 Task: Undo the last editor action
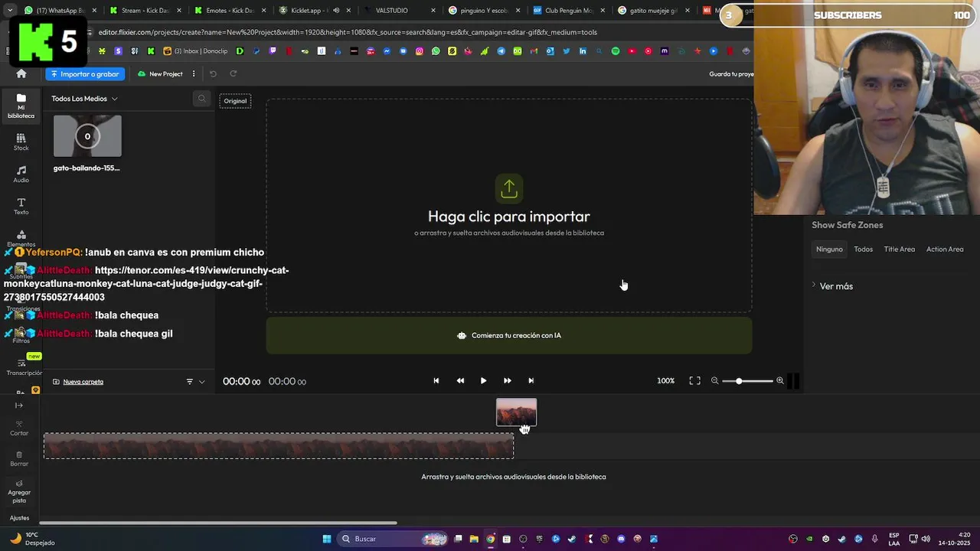coord(213,73)
